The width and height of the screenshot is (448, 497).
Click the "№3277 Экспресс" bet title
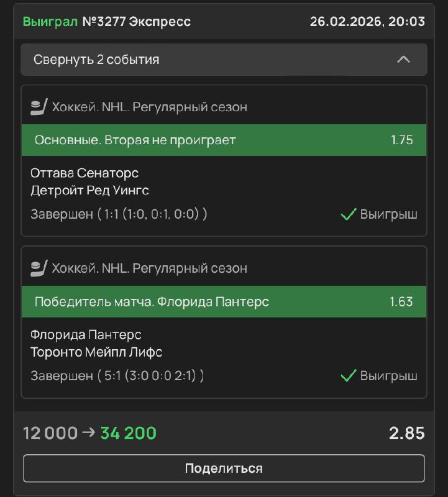[136, 22]
